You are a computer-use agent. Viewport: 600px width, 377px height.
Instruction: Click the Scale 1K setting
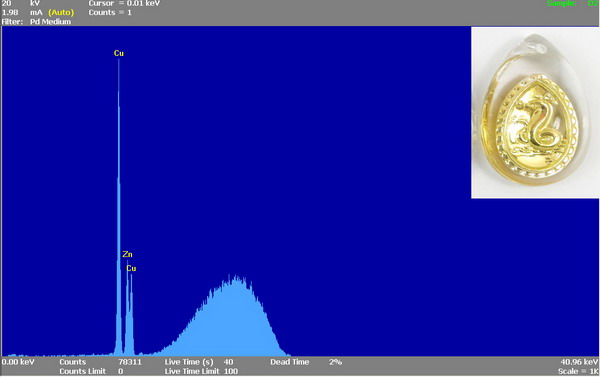[578, 371]
